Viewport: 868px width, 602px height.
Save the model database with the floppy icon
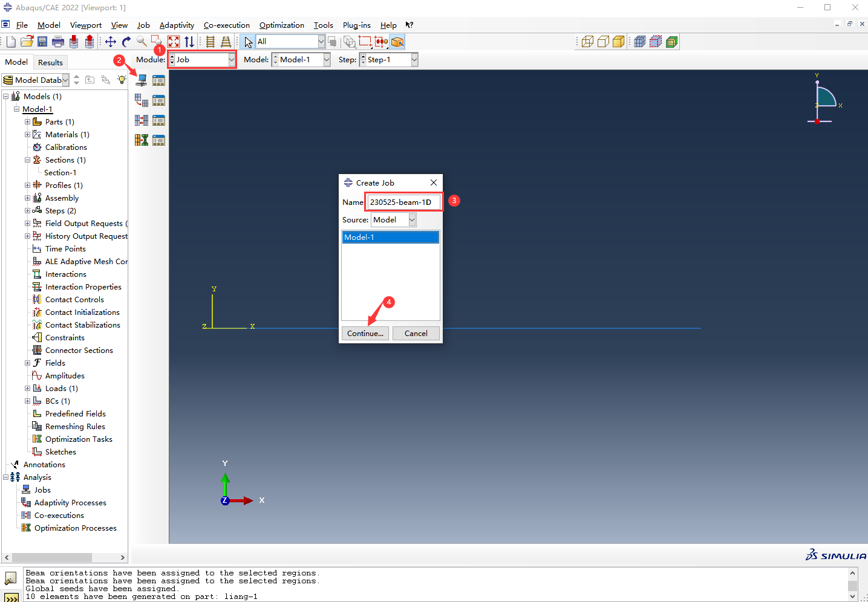[42, 42]
